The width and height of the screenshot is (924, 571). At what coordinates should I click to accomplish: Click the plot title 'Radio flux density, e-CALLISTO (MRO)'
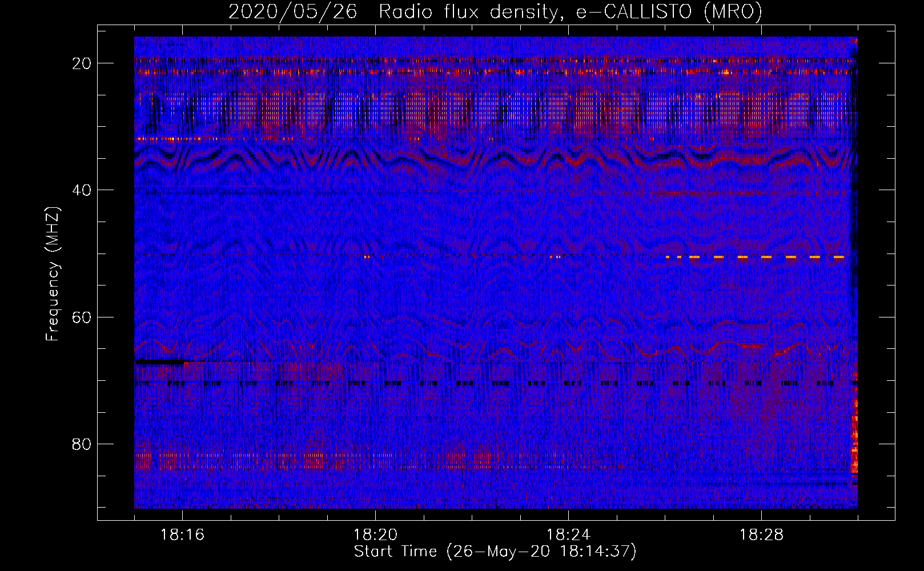tap(571, 12)
